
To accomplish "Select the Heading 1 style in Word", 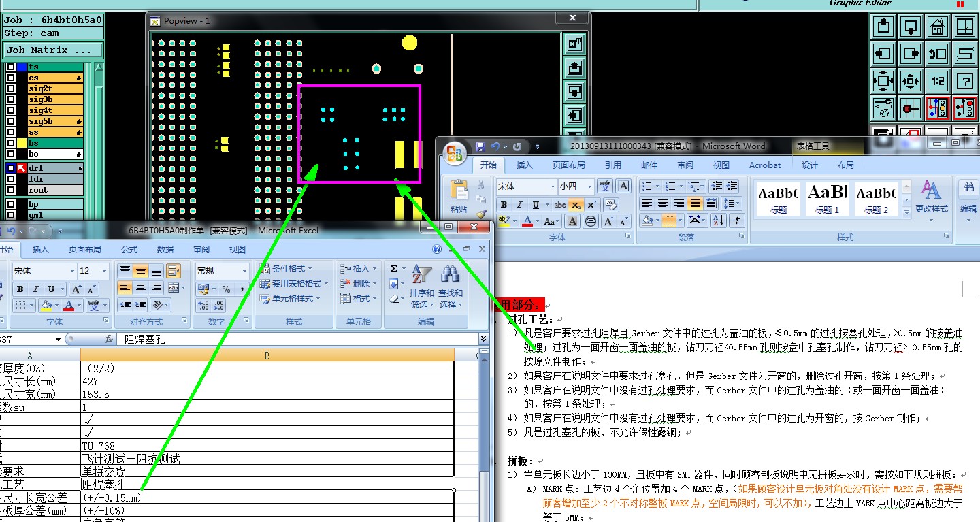I will tap(828, 198).
